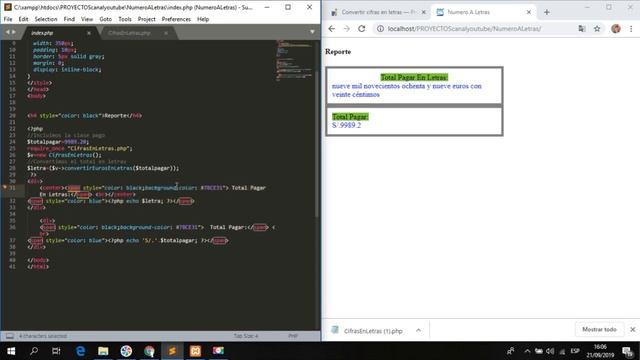Go forward in Chrome
Viewport: 640px width, 360px height.
tap(347, 29)
